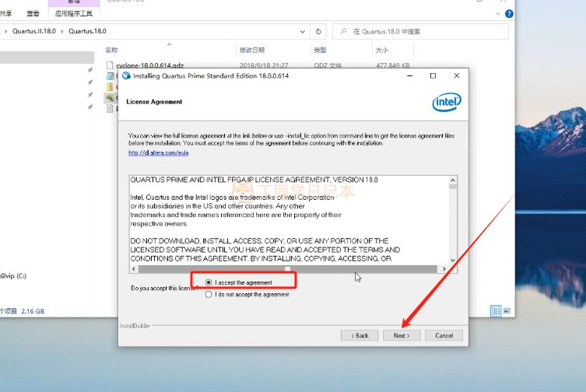Open the 应用程序工具 tab in File Explorer
The image size is (586, 392).
[x=74, y=14]
